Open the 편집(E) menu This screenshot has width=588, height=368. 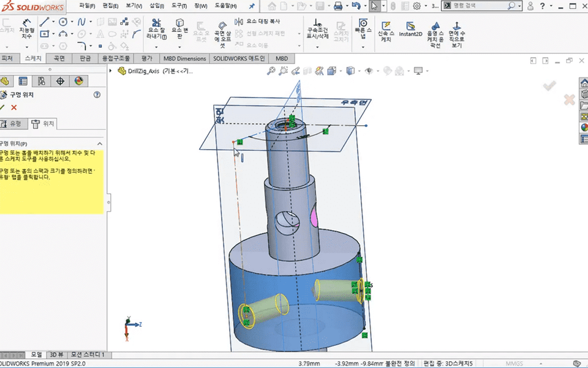pos(110,6)
